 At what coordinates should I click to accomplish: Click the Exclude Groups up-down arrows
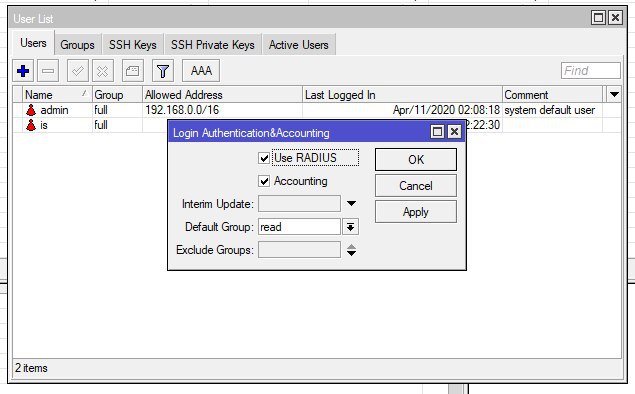point(351,250)
